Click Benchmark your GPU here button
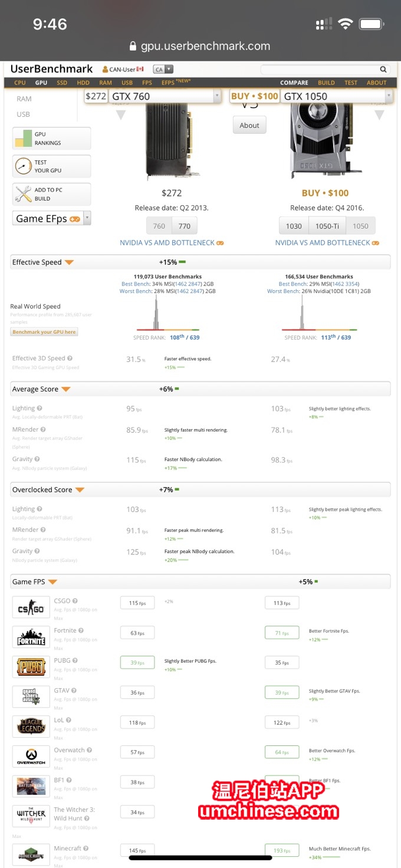The width and height of the screenshot is (401, 868). [44, 332]
